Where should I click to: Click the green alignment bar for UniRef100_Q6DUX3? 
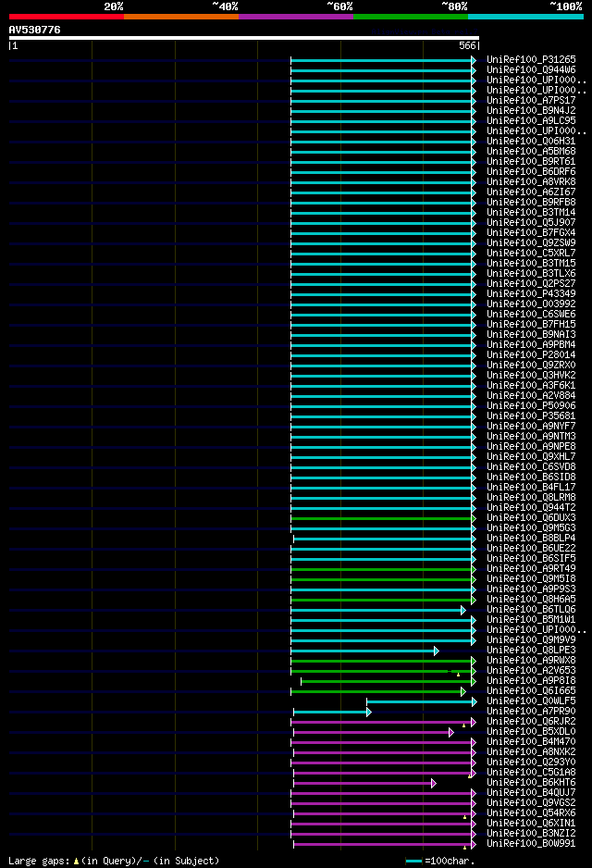tap(382, 519)
